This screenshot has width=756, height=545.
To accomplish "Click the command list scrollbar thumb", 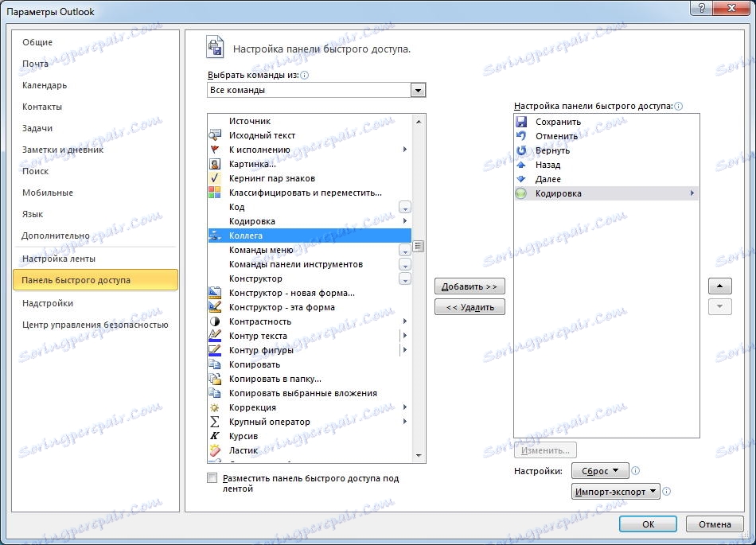I will (x=419, y=247).
